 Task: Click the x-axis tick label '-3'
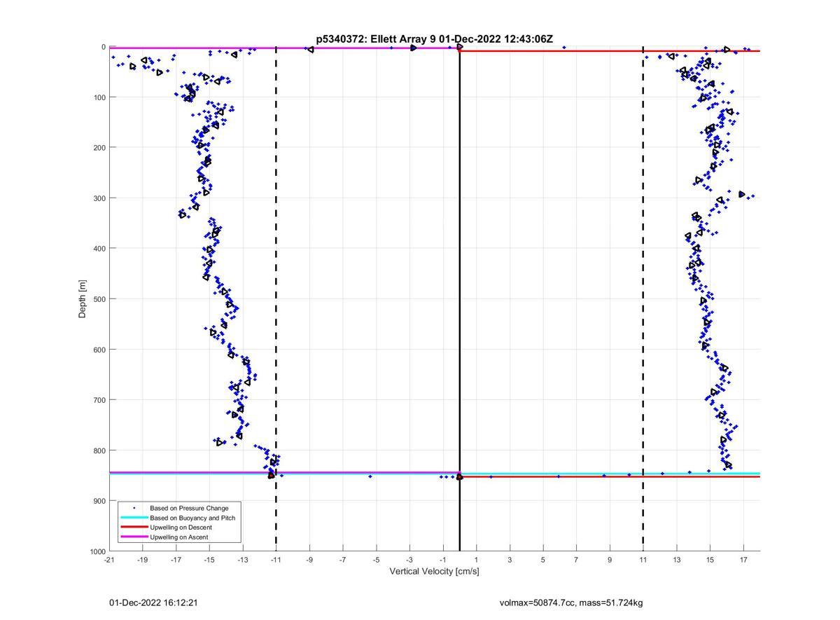pyautogui.click(x=409, y=560)
